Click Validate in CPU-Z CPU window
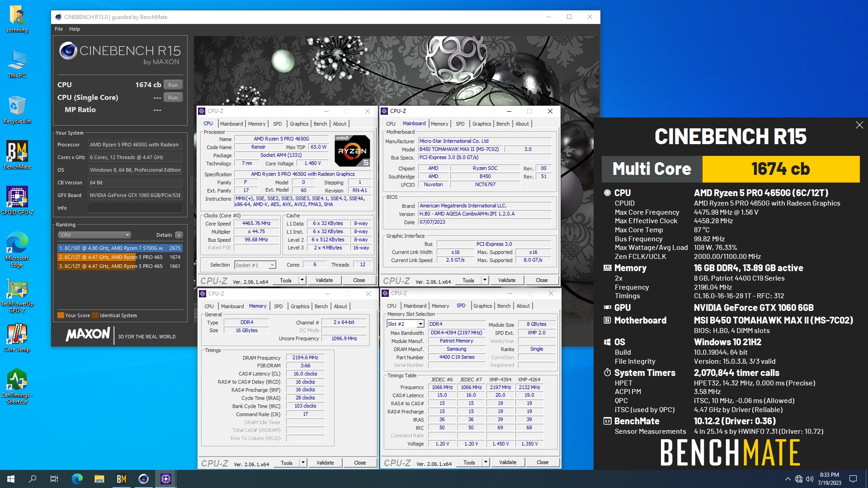The width and height of the screenshot is (868, 488). pyautogui.click(x=324, y=280)
